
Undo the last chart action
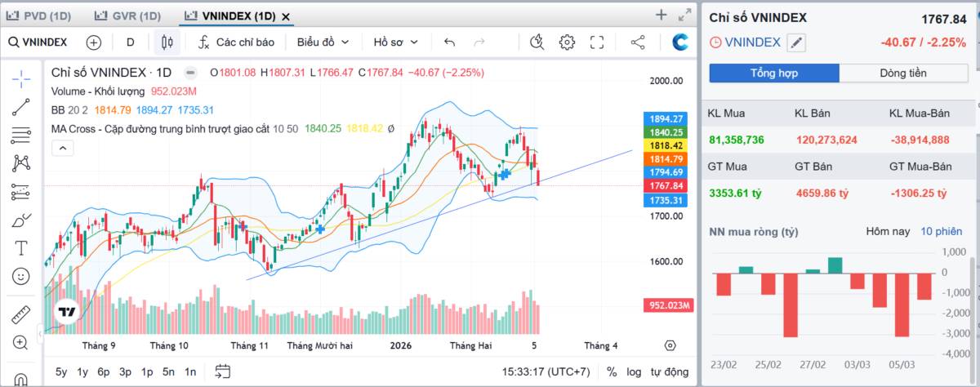pos(450,42)
